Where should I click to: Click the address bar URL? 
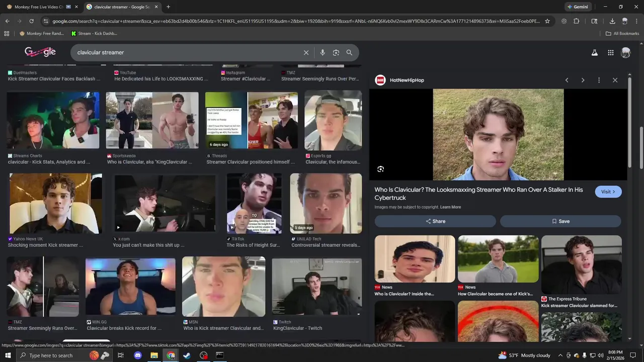[296, 21]
